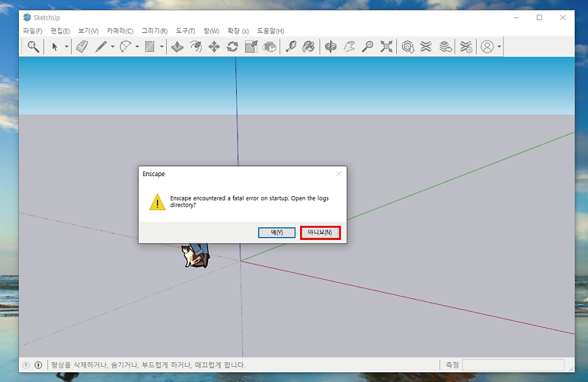Select the arrow Select tool

point(55,46)
